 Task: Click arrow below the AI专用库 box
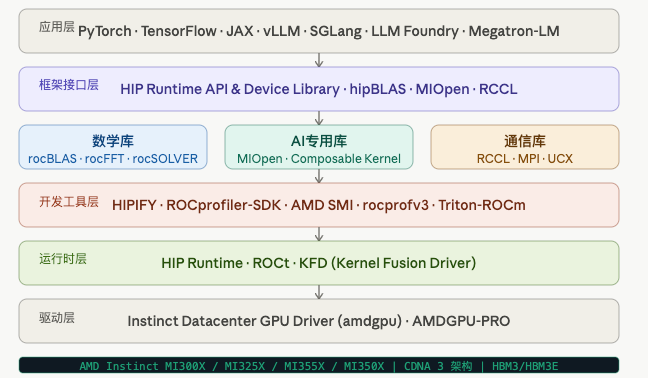(x=319, y=176)
